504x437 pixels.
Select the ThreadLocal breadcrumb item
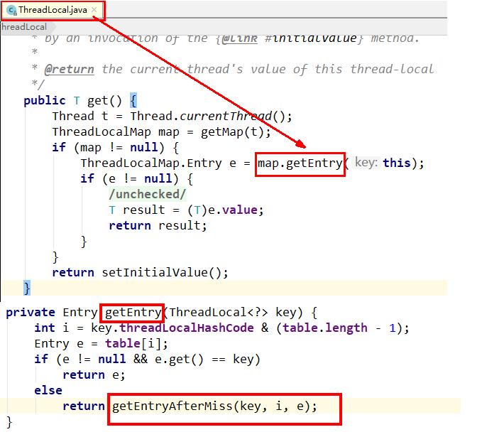(x=23, y=27)
